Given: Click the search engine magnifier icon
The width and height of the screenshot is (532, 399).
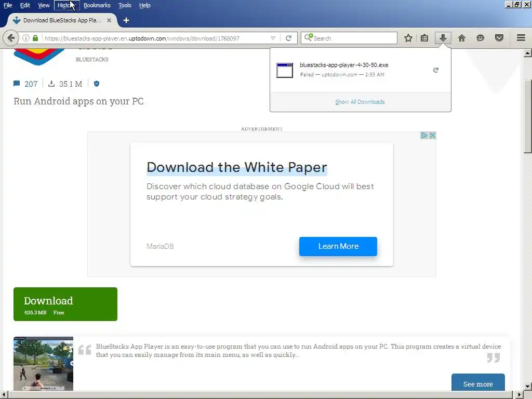Looking at the screenshot, I should click(x=308, y=37).
